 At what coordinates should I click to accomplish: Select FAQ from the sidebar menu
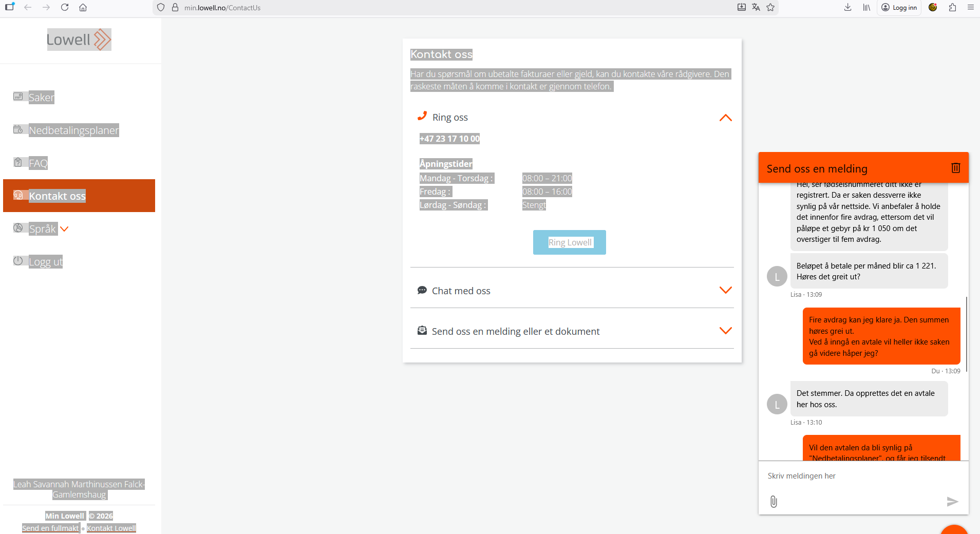pos(38,163)
